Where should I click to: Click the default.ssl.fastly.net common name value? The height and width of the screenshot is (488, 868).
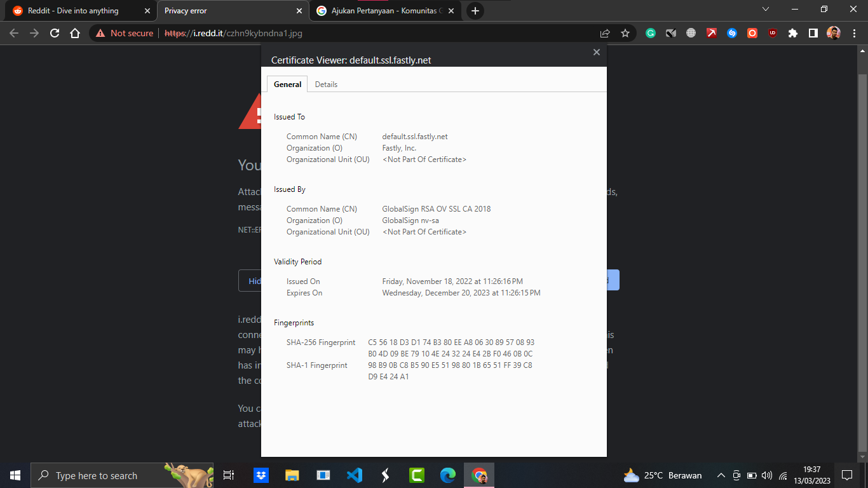(x=415, y=137)
